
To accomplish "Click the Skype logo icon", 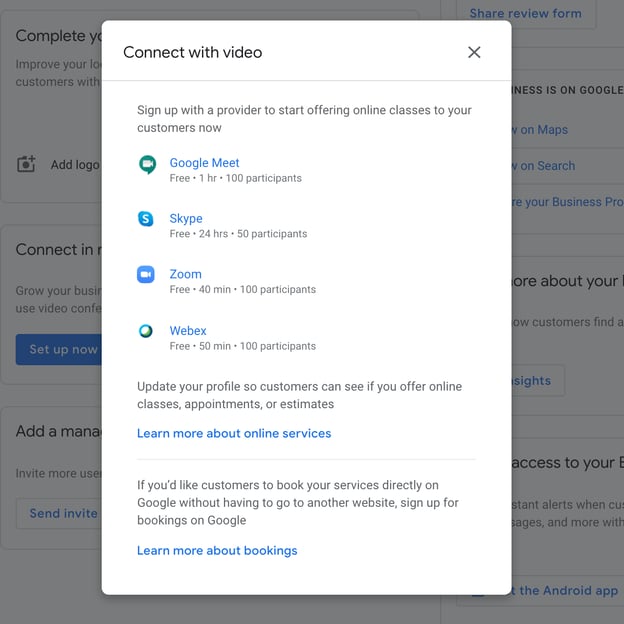I will 146,218.
